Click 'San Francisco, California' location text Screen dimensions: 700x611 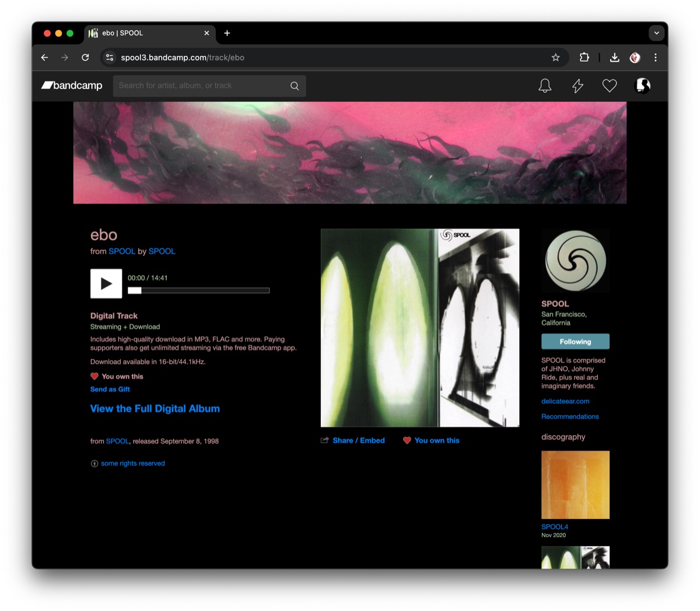click(564, 318)
